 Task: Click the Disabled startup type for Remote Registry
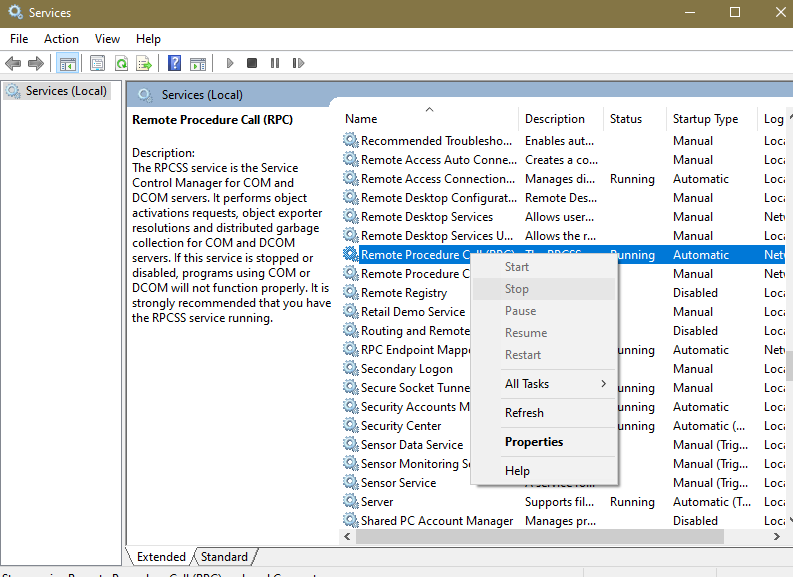695,293
